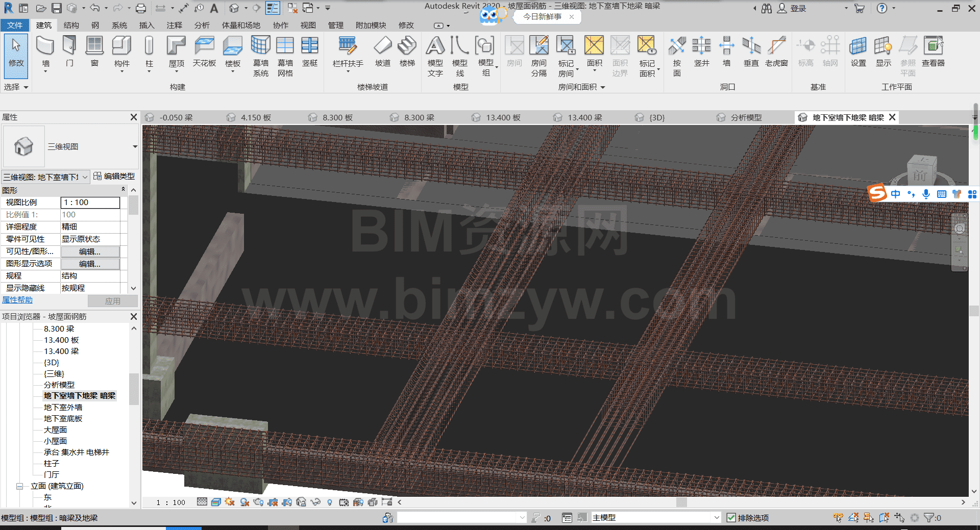The image size is (980, 530).
Task: Open the 地下室外墙 view in Project Browser
Action: [63, 408]
